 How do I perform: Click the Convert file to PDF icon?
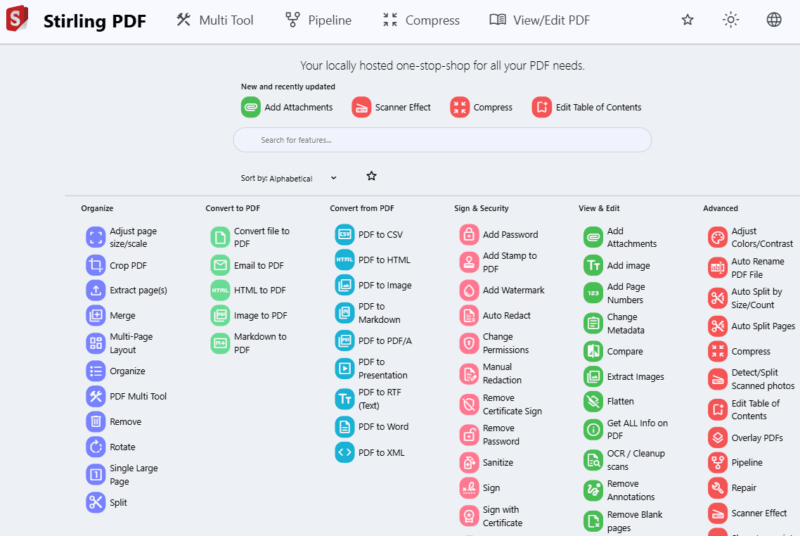coord(220,237)
